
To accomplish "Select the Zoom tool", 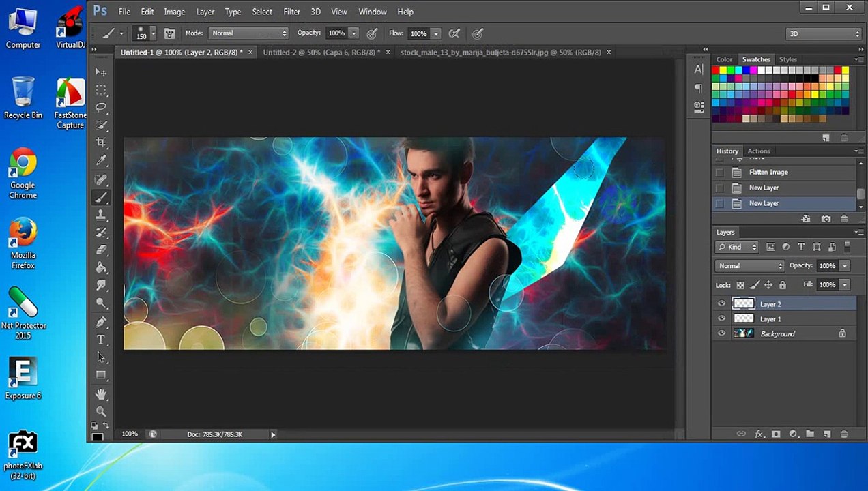I will (x=101, y=412).
